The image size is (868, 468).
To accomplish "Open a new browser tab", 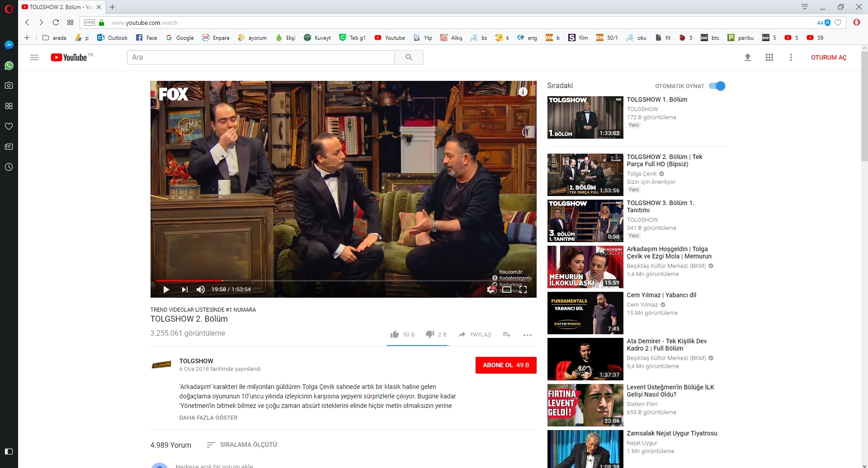I will click(113, 7).
